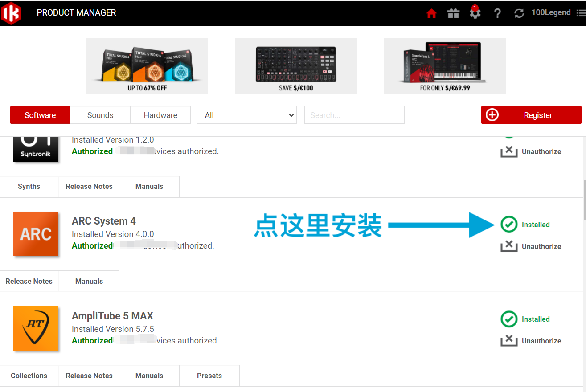Click the Register button
The height and width of the screenshot is (392, 586).
pyautogui.click(x=531, y=115)
